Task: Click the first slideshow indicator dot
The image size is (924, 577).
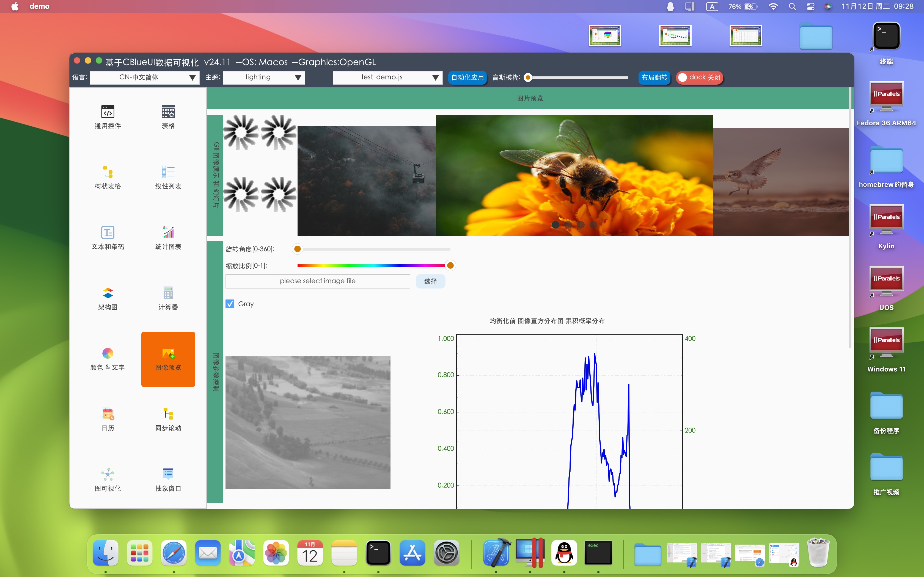Action: (x=555, y=225)
